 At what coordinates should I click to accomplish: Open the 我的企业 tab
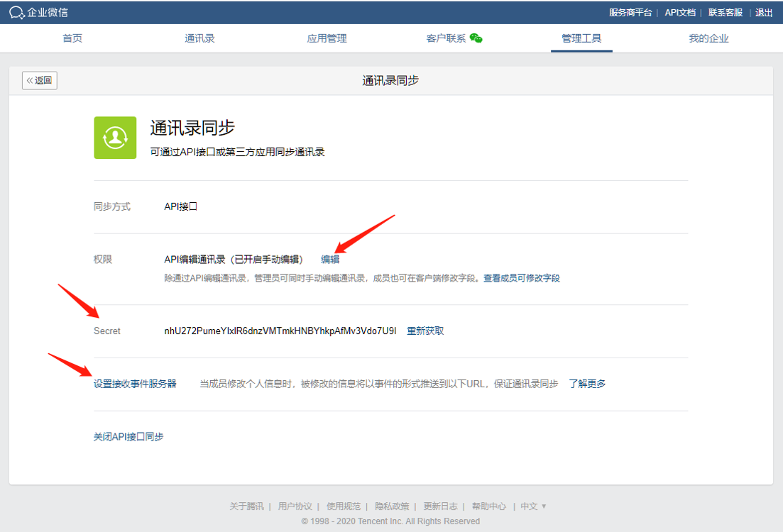coord(709,38)
